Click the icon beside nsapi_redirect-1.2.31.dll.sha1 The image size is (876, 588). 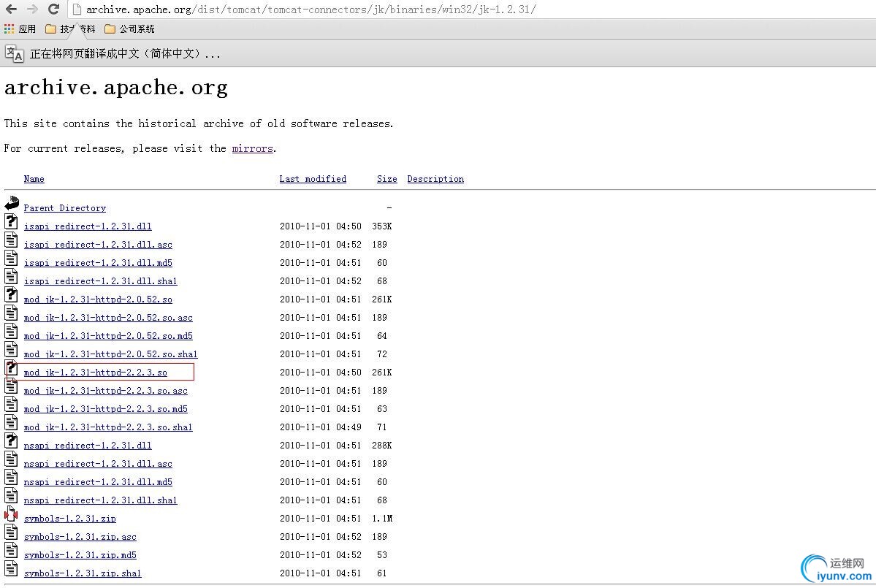(x=11, y=496)
